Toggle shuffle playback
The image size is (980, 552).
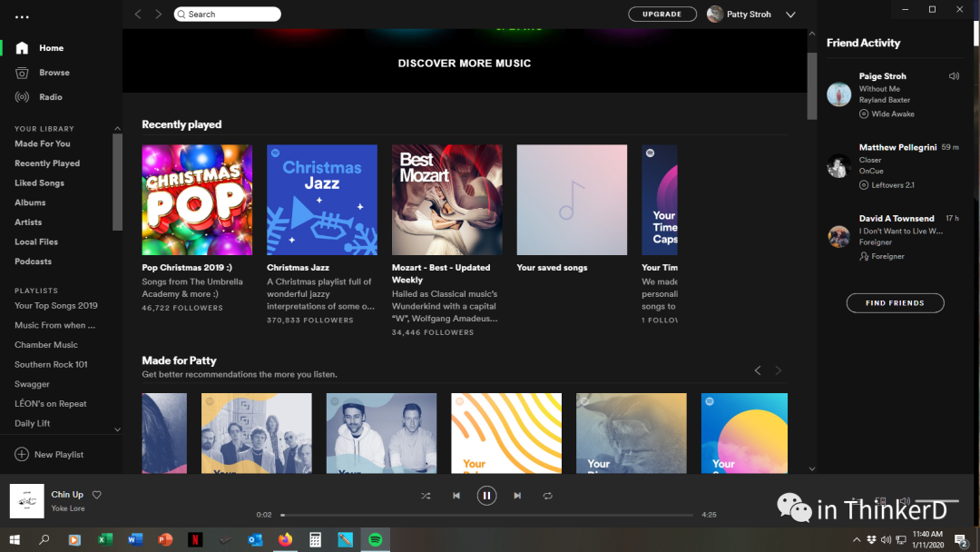coord(426,496)
